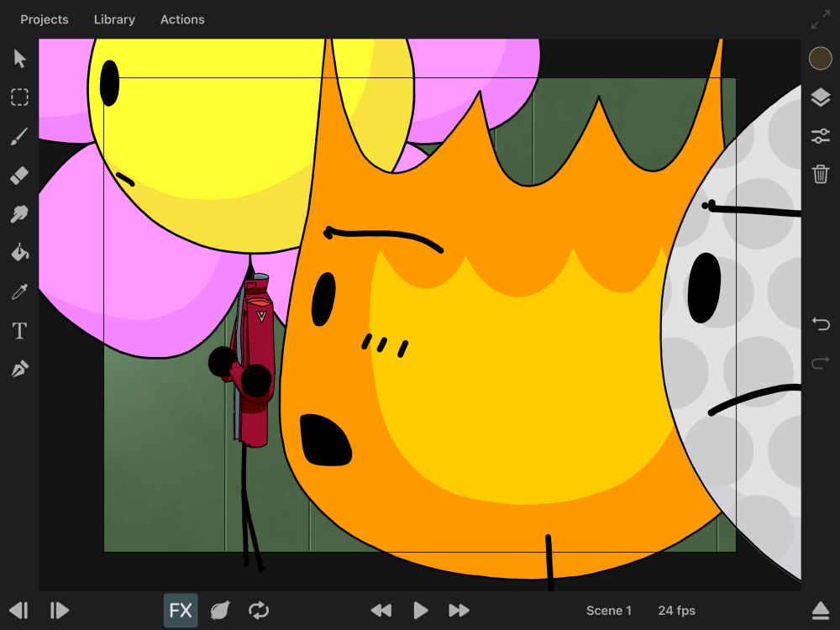This screenshot has width=840, height=630.
Task: Select the arrow selection tool
Action: [x=20, y=59]
